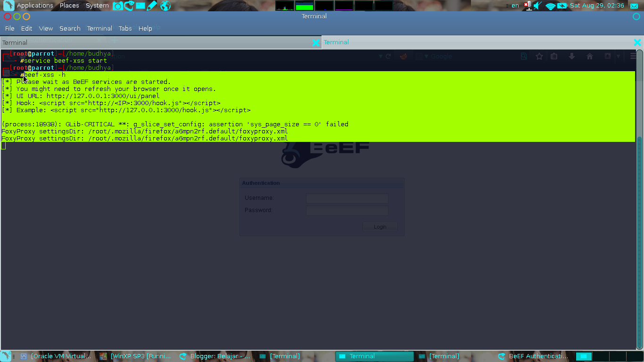Open the battery power tray icon

562,6
